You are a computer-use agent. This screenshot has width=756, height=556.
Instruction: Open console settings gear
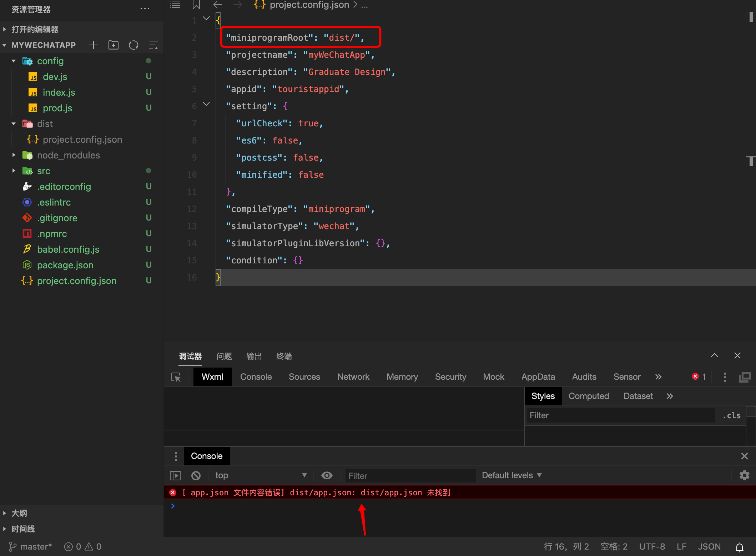click(744, 475)
